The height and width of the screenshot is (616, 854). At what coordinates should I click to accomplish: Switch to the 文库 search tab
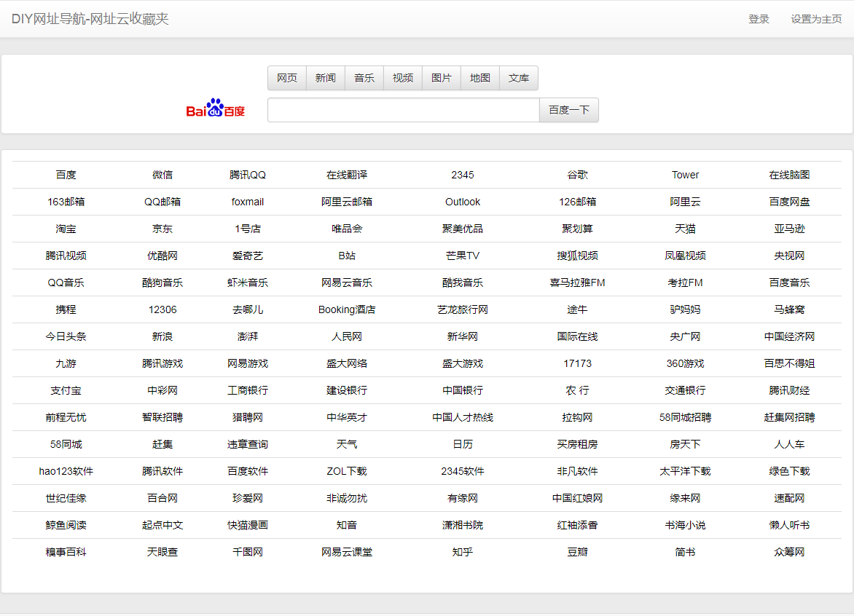(518, 78)
